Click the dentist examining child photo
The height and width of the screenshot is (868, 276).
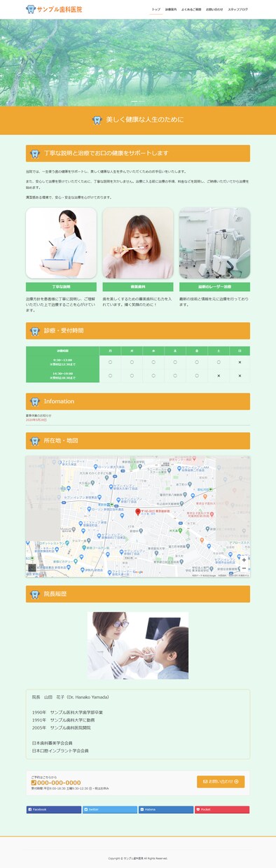[x=138, y=645]
